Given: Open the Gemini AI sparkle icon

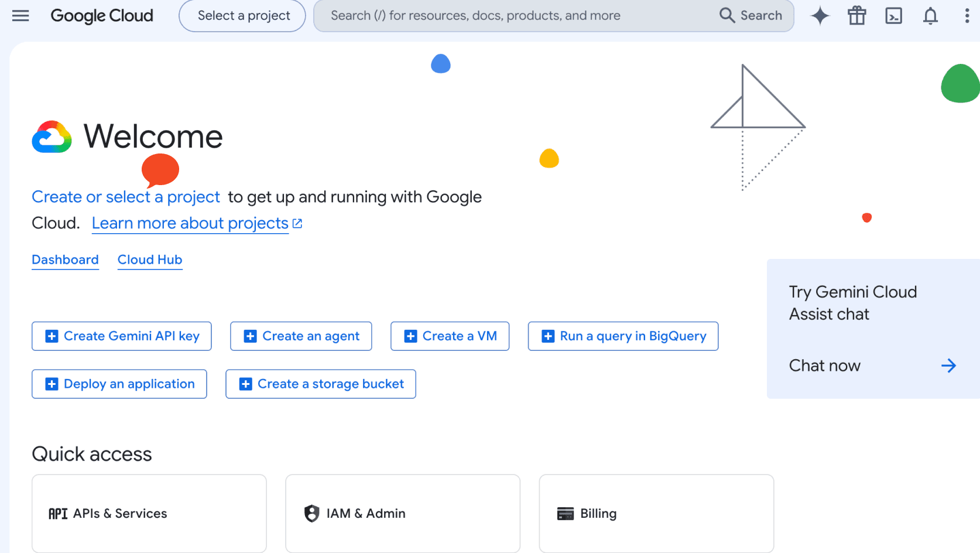Looking at the screenshot, I should coord(820,16).
